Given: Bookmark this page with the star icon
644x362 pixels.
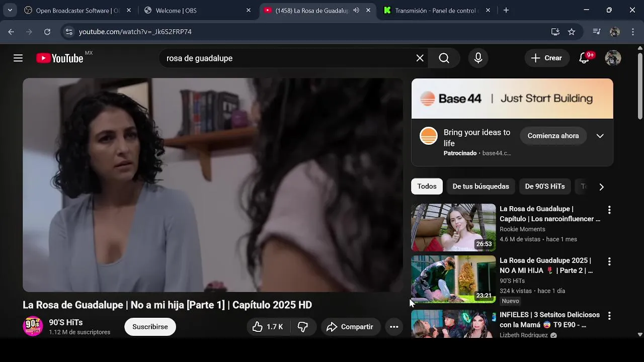Looking at the screenshot, I should tap(572, 32).
